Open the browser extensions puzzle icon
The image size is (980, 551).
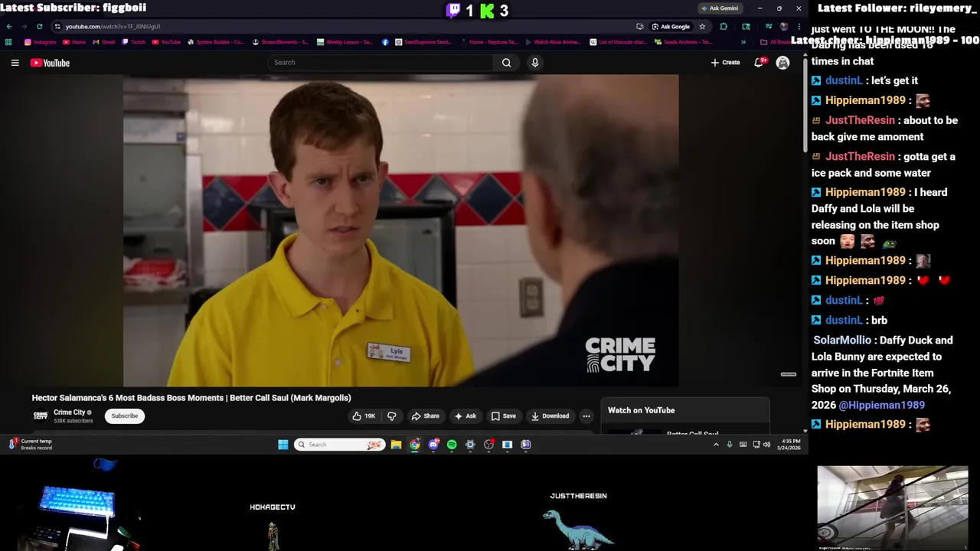pos(724,27)
